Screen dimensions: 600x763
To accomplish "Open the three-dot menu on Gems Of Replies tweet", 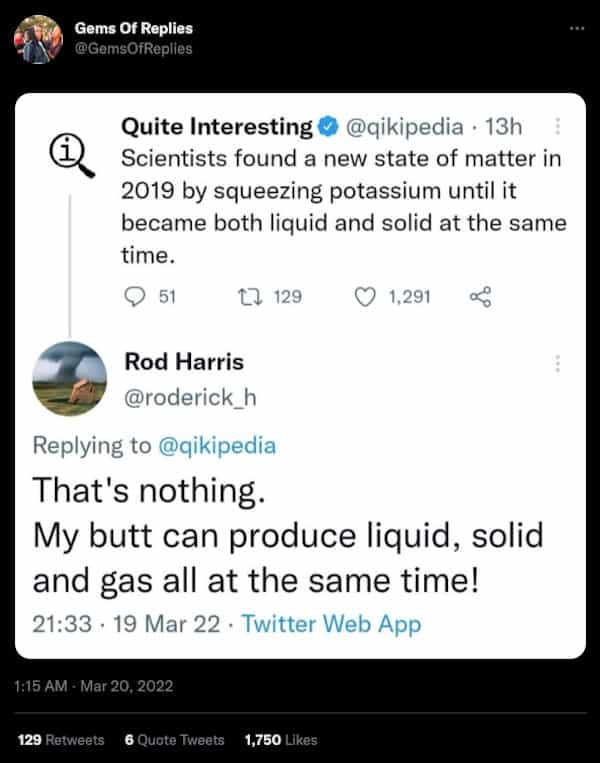I will (x=574, y=28).
